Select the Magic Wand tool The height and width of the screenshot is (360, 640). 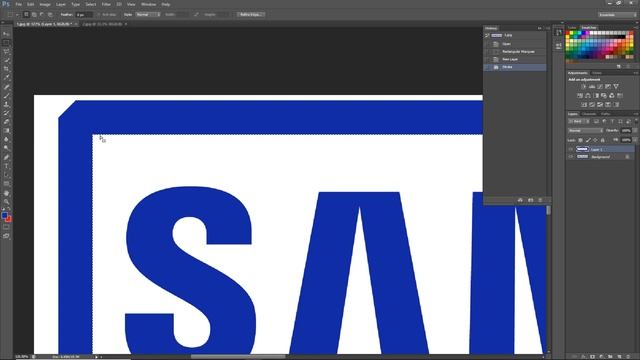pos(6,60)
